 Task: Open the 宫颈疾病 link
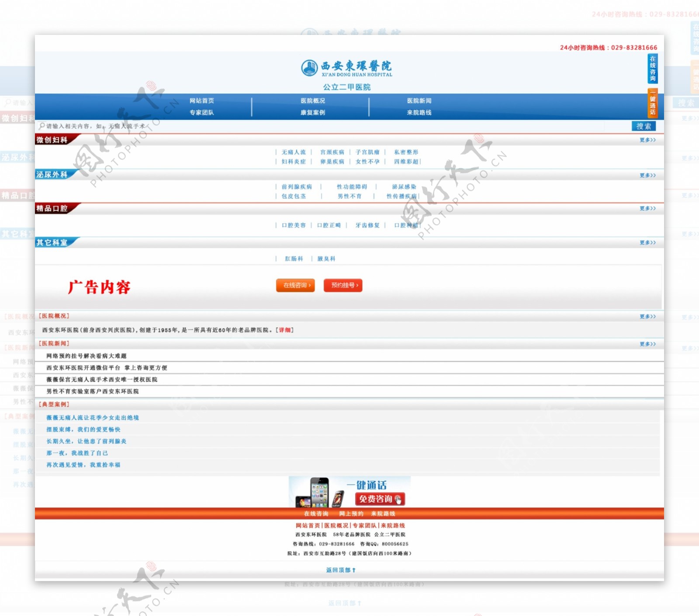coord(332,152)
